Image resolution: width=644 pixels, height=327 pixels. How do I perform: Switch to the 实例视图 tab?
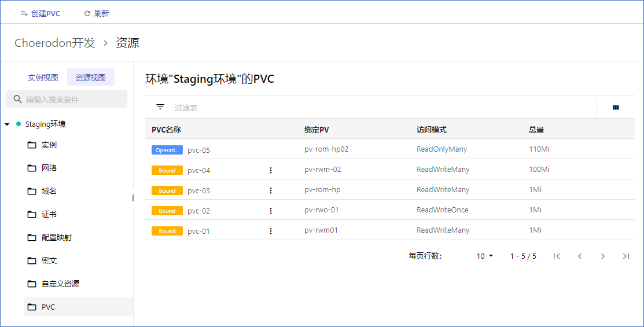coord(43,77)
